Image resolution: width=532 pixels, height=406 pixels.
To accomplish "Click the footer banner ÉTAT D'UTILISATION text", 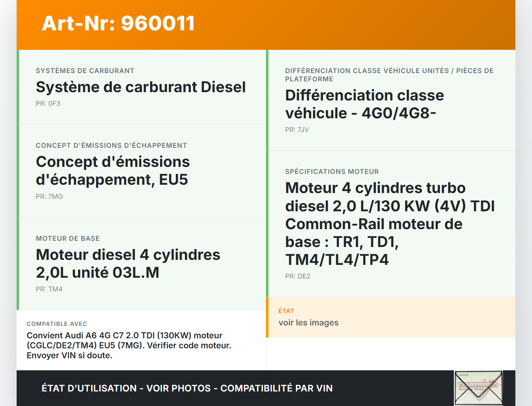I will click(x=187, y=389).
